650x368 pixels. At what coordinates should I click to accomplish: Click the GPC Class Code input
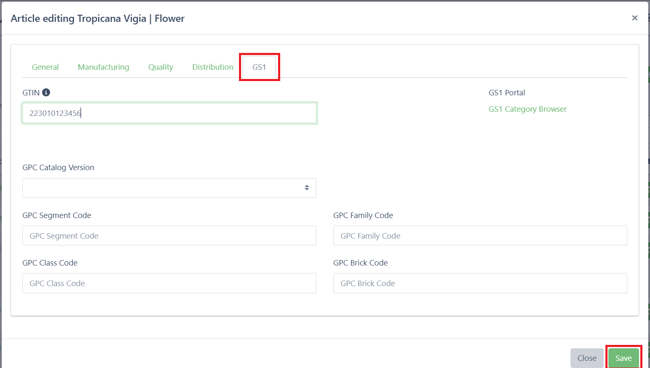(x=170, y=283)
